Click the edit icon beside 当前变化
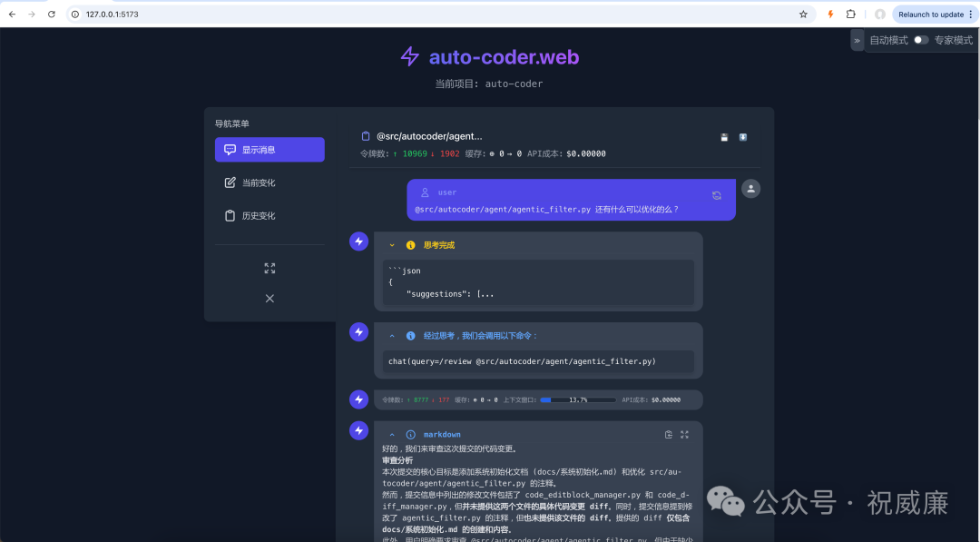Screen dimensions: 980x542 click(230, 182)
